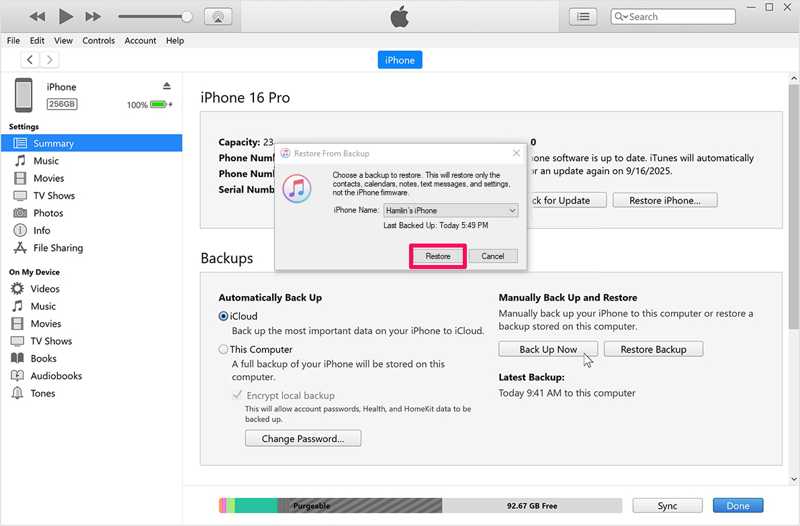This screenshot has height=526, width=800.
Task: Click the 256GB capacity badge
Action: 62,104
